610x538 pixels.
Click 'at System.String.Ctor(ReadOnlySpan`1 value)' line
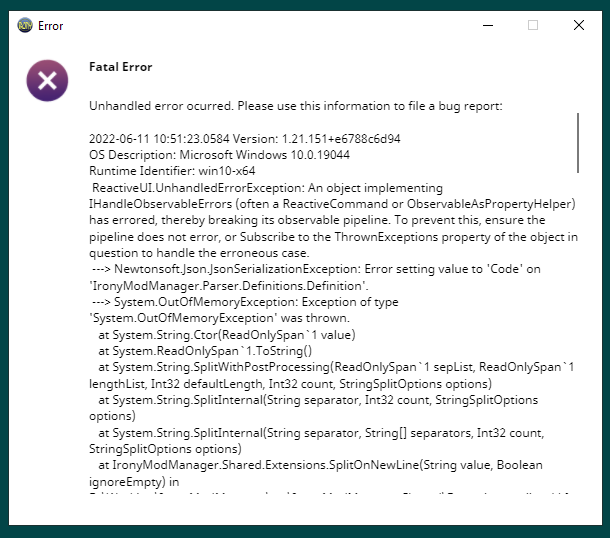(227, 335)
